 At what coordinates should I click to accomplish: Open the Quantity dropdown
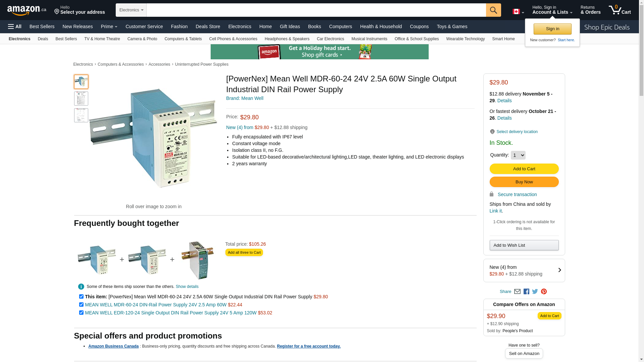coord(518,155)
